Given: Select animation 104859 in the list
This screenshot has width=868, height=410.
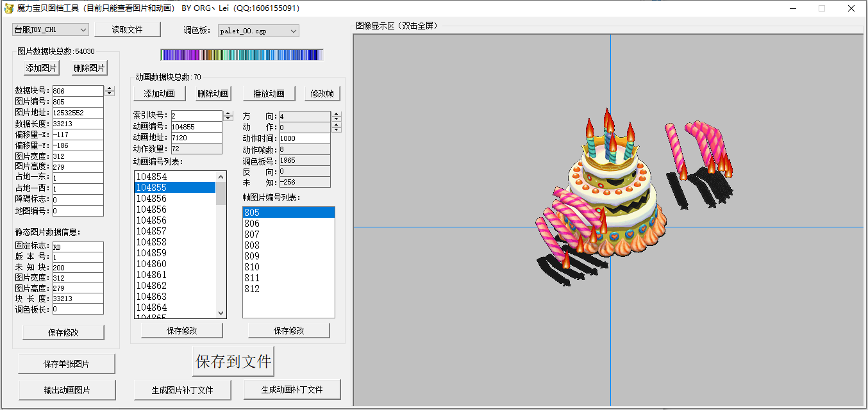Looking at the screenshot, I should click(x=175, y=253).
